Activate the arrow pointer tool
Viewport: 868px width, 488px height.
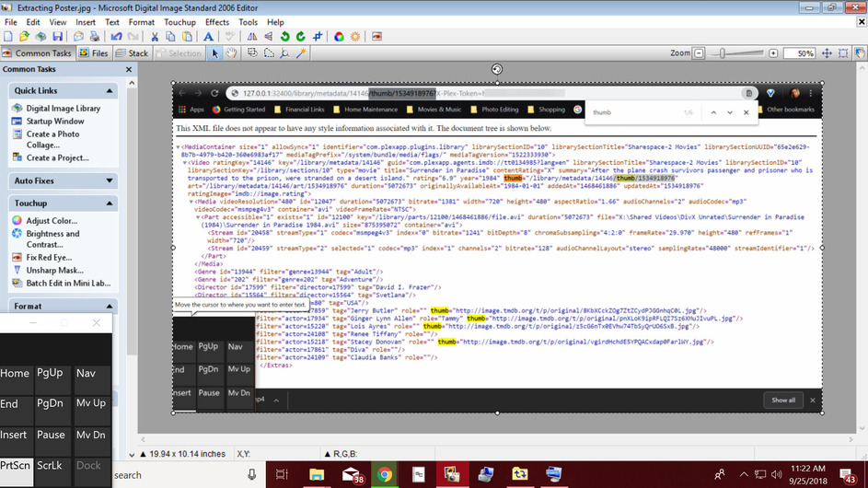point(215,53)
